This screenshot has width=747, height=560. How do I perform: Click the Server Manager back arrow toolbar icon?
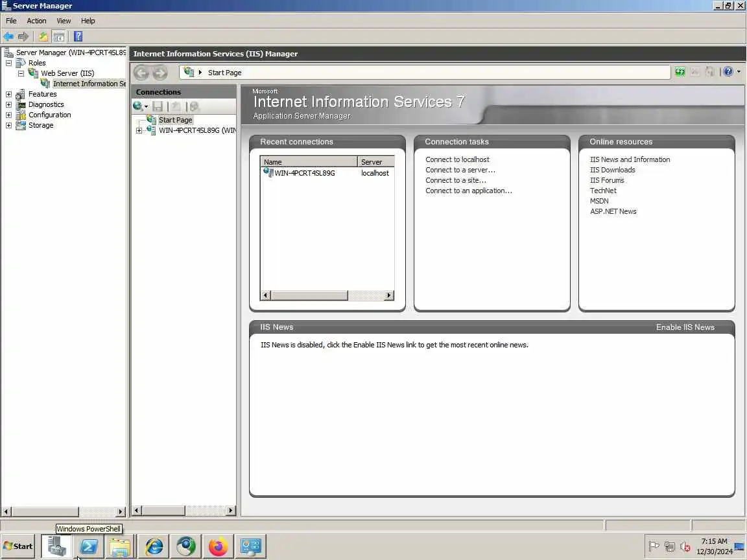click(8, 37)
